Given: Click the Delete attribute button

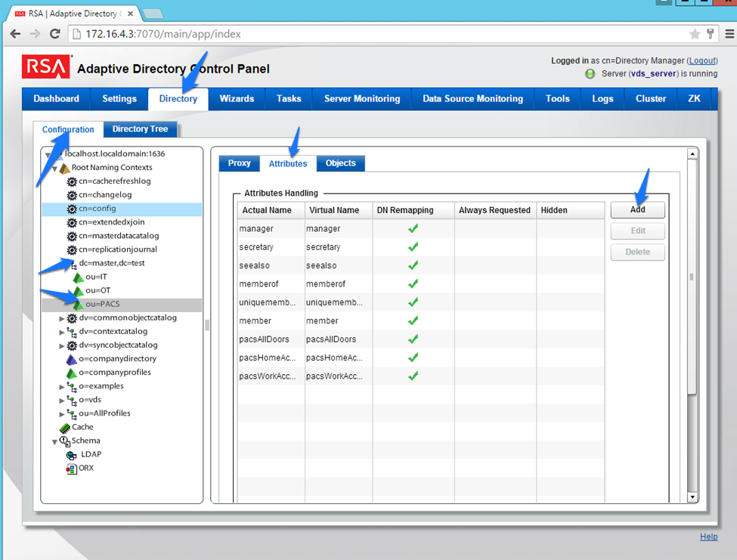Looking at the screenshot, I should pyautogui.click(x=638, y=252).
